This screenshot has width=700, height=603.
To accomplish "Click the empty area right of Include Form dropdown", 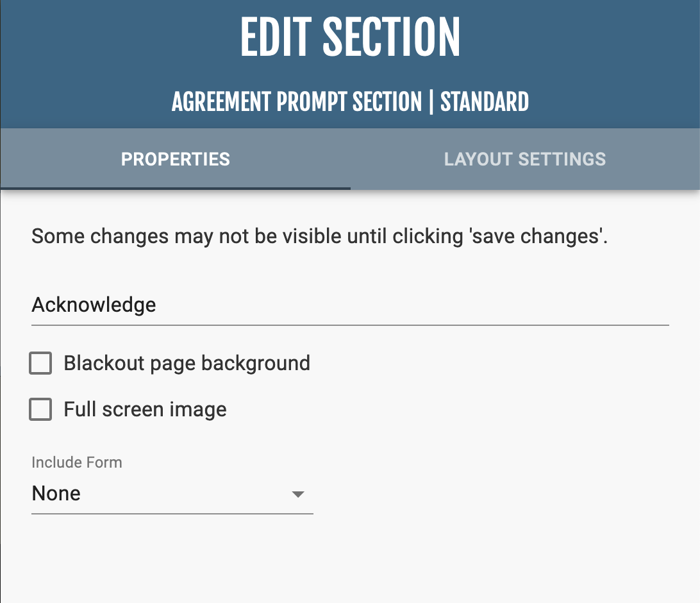I will tap(500, 494).
